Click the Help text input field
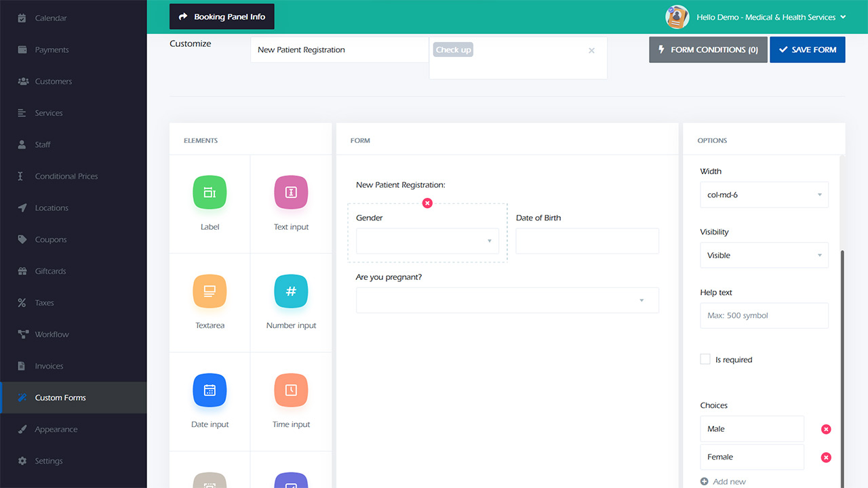 point(764,316)
